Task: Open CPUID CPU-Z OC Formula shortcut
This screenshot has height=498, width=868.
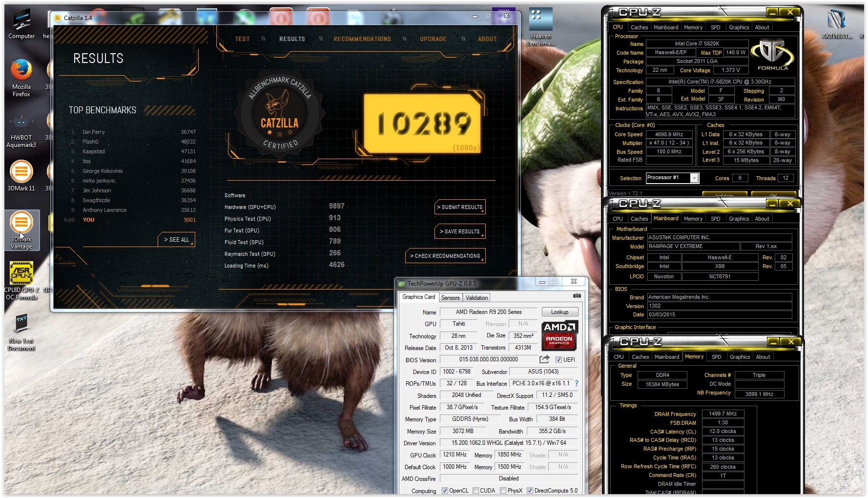Action: click(21, 281)
